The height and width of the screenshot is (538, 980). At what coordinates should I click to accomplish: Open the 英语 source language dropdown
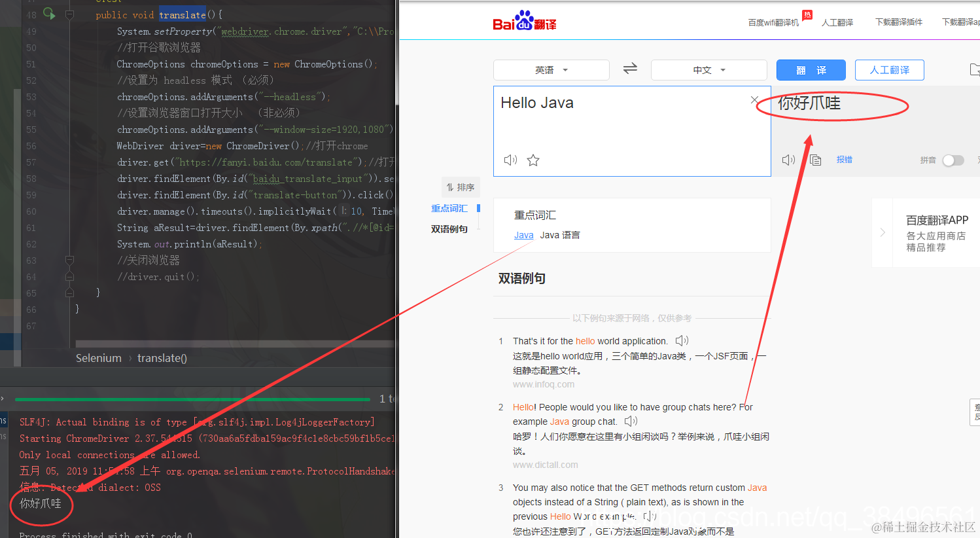(551, 70)
